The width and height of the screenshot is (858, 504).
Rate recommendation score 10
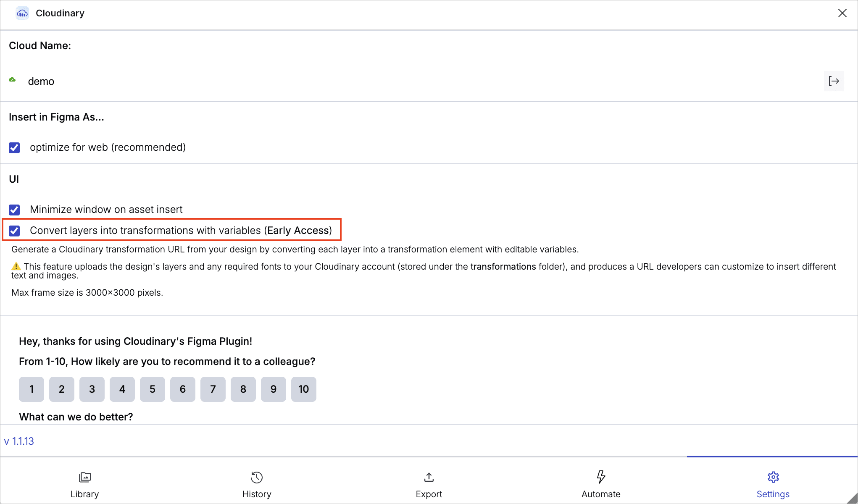pos(303,389)
